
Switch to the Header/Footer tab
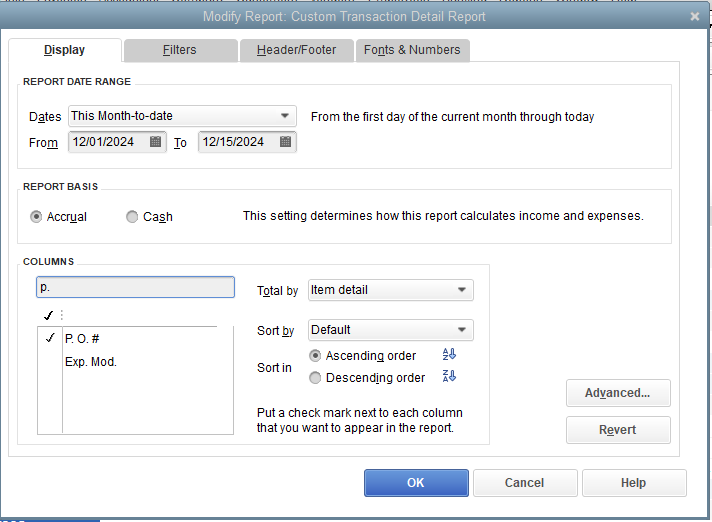point(296,50)
